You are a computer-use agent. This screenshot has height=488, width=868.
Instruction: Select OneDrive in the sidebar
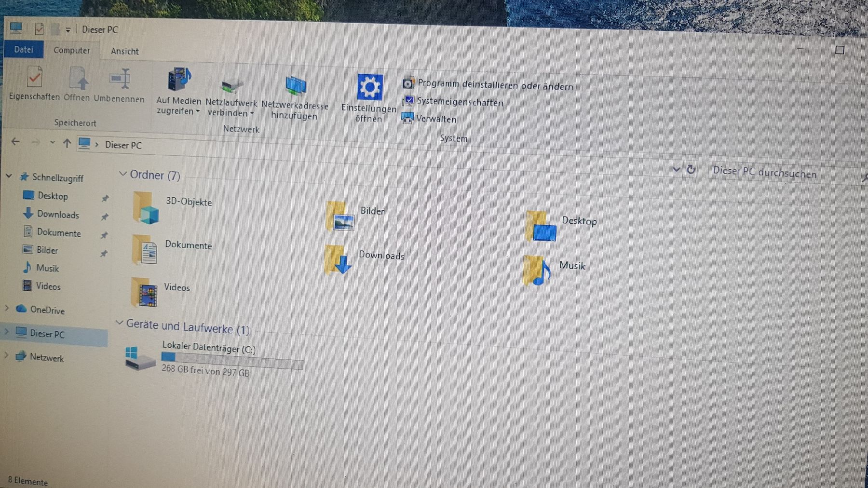47,310
